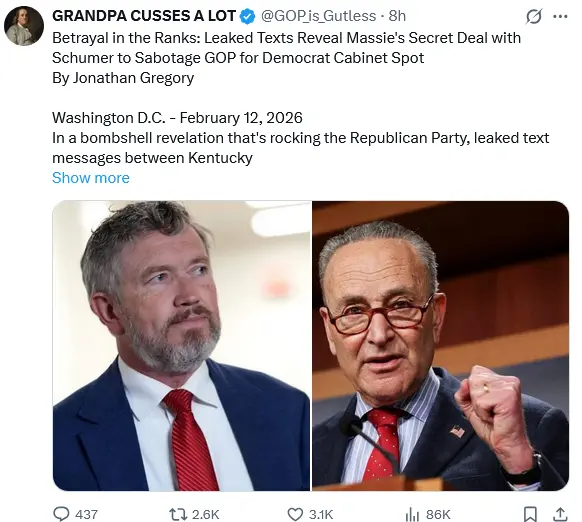Repost the tweet via retweet icon
This screenshot has width=582, height=522.
178,514
